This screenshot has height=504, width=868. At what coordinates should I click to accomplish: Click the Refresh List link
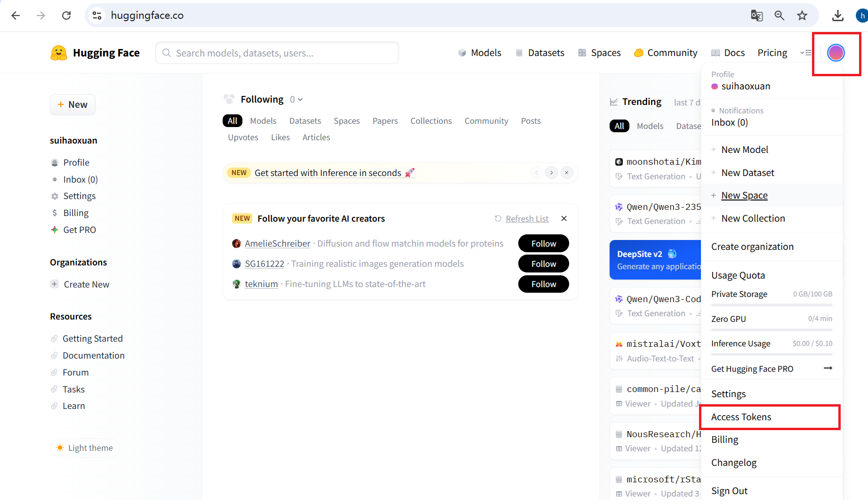click(x=527, y=219)
